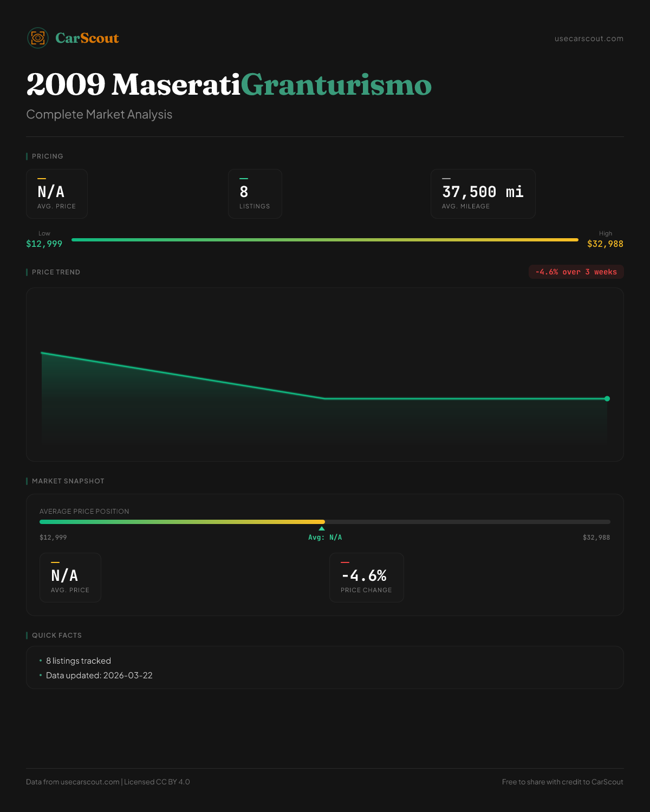Click the endpoint dot on the price trend line
The image size is (650, 812).
[607, 399]
